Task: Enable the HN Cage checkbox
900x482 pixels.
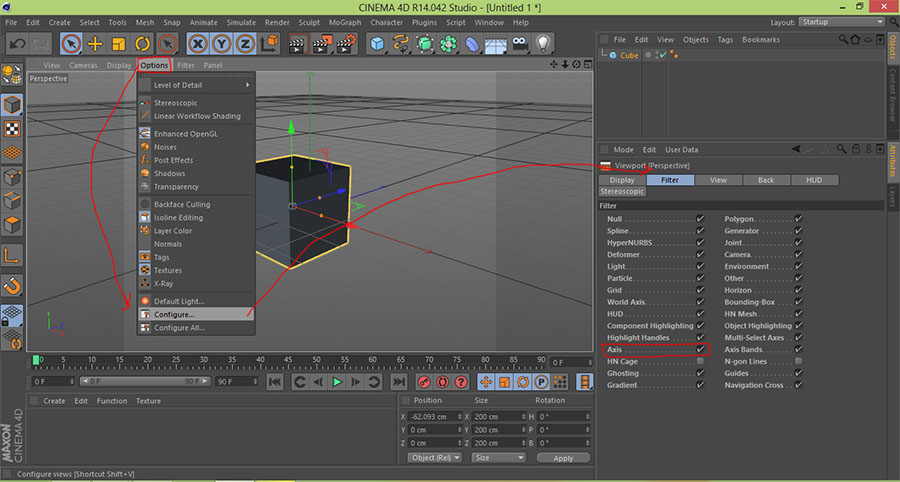Action: [700, 362]
